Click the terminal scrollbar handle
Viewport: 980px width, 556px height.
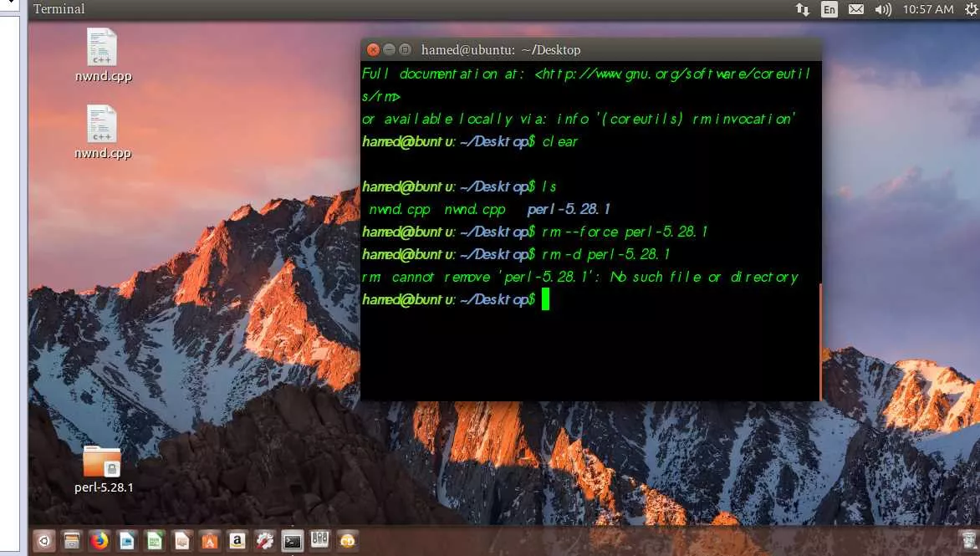tap(820, 342)
